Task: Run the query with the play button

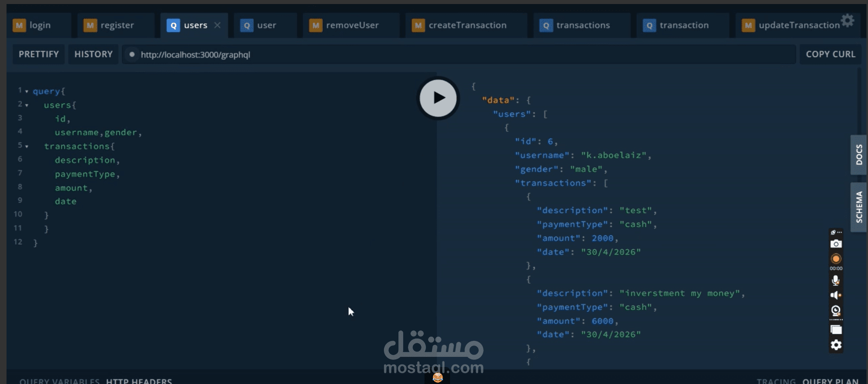Action: pyautogui.click(x=438, y=98)
